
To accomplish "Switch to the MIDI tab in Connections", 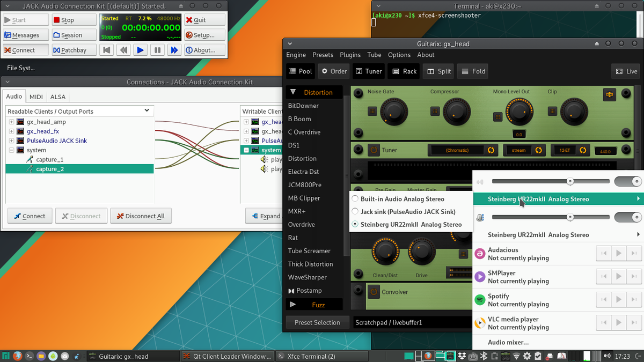I will click(36, 97).
